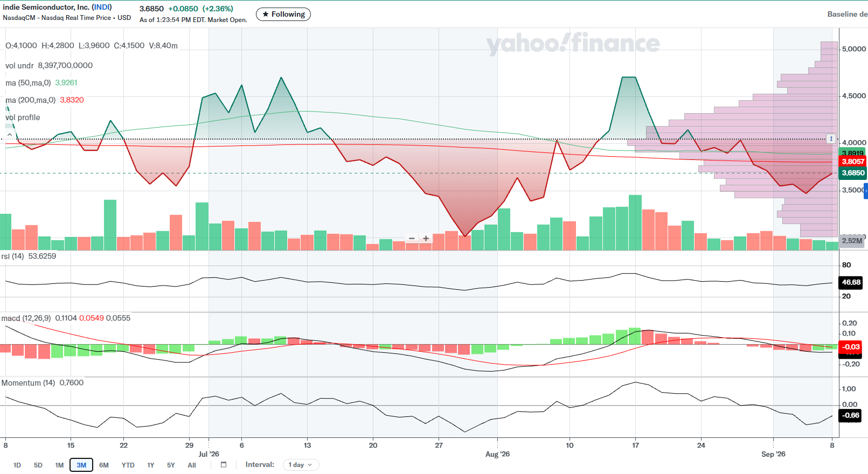The width and height of the screenshot is (868, 474).
Task: Click the 53.6259 RSI legend value
Action: [42, 256]
